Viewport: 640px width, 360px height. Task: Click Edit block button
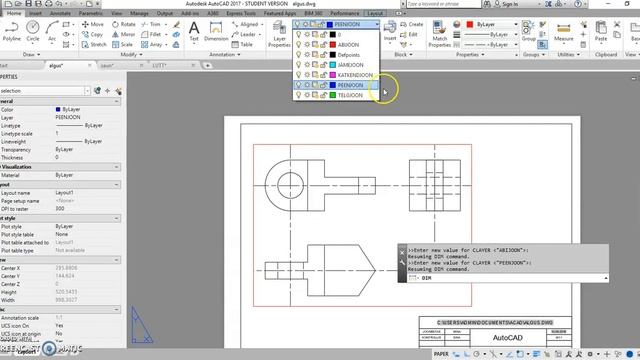coord(409,35)
